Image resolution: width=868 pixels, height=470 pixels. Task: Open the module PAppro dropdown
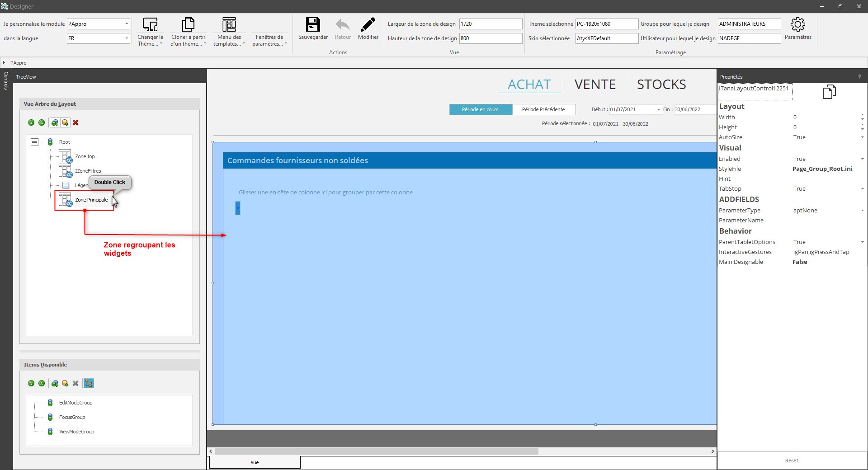click(x=126, y=24)
